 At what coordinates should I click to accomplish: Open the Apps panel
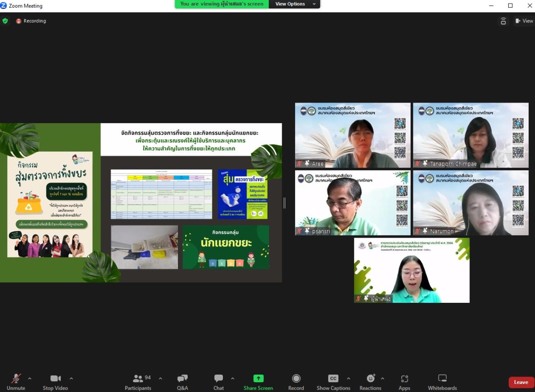click(x=404, y=382)
